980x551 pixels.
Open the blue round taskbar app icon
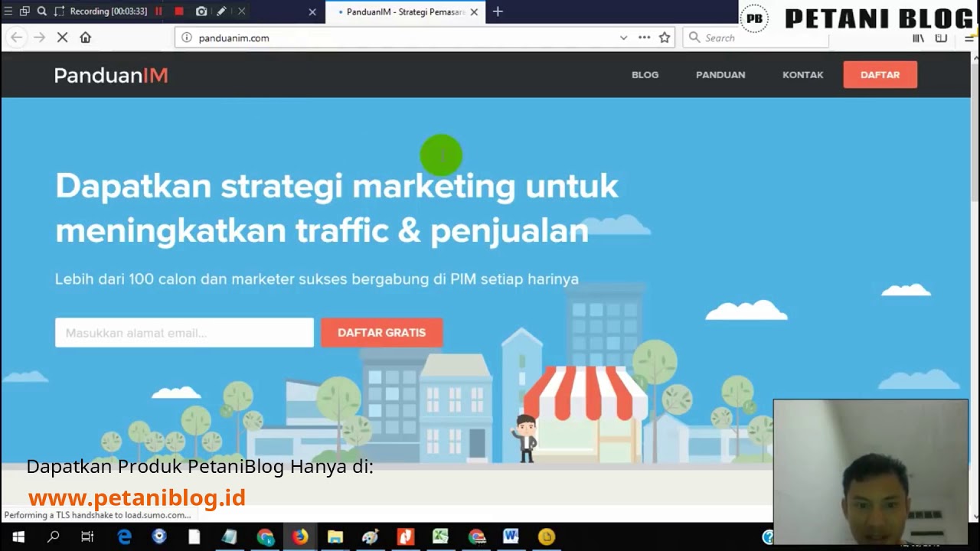coord(159,537)
